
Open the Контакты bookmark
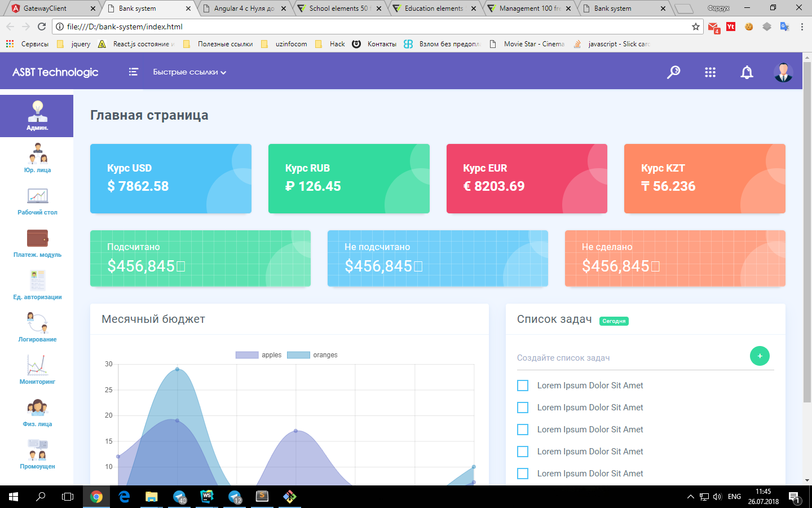[374, 44]
